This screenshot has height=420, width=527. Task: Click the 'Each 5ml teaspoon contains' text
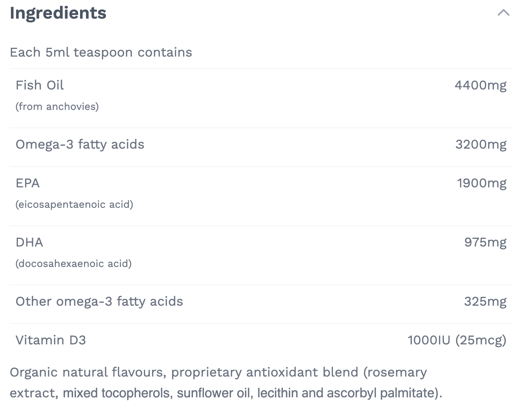tap(101, 53)
